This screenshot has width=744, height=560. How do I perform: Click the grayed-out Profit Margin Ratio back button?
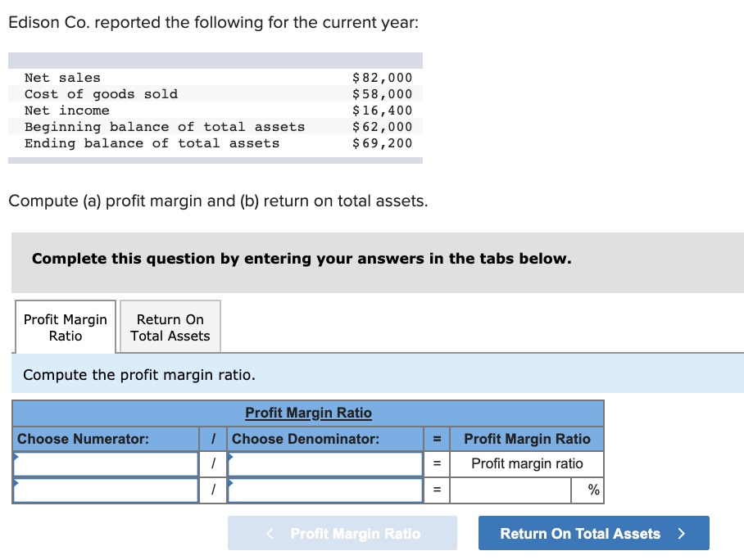(x=343, y=533)
